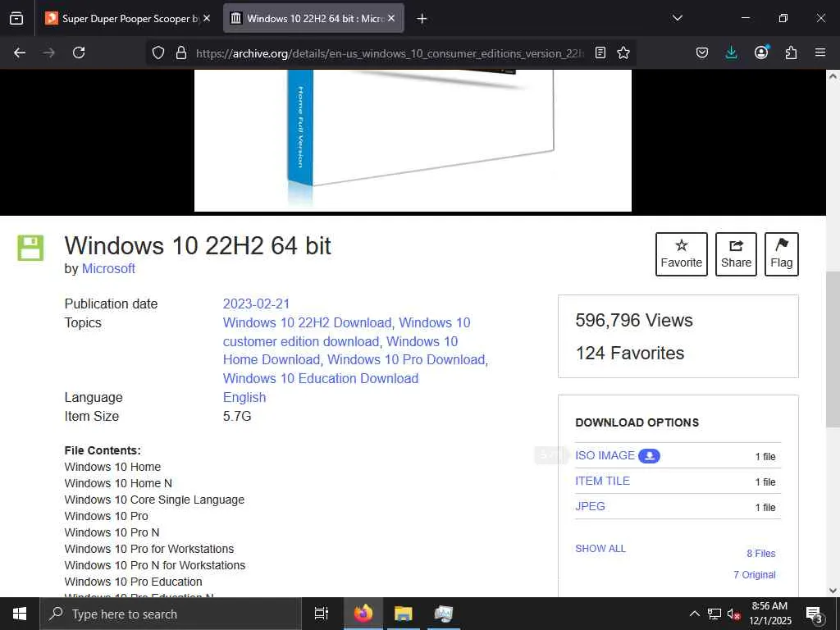Download the ISO IMAGE file
840x630 pixels.
click(x=605, y=455)
